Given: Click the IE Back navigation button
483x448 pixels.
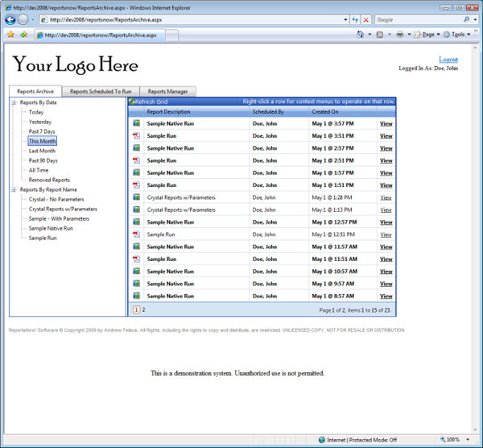Looking at the screenshot, I should pyautogui.click(x=10, y=19).
